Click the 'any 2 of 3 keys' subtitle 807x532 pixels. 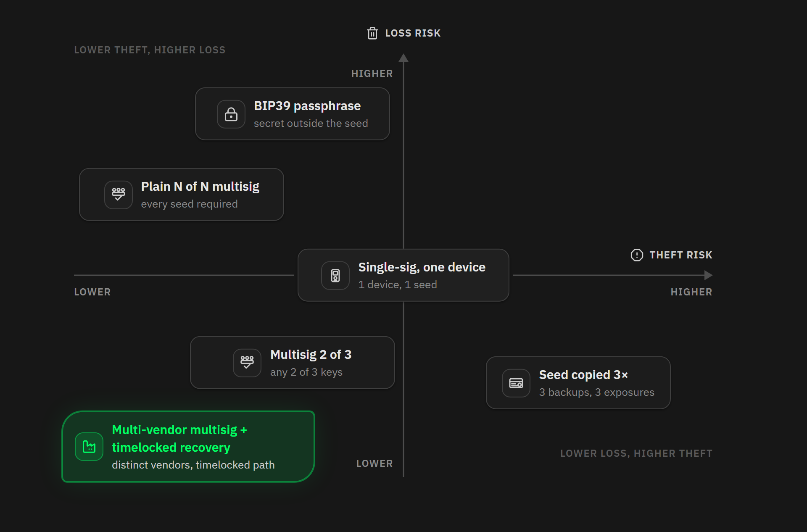[x=306, y=372]
